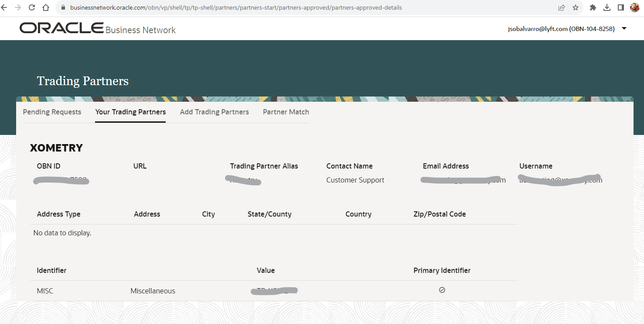Go back with browser back arrow

(5, 7)
